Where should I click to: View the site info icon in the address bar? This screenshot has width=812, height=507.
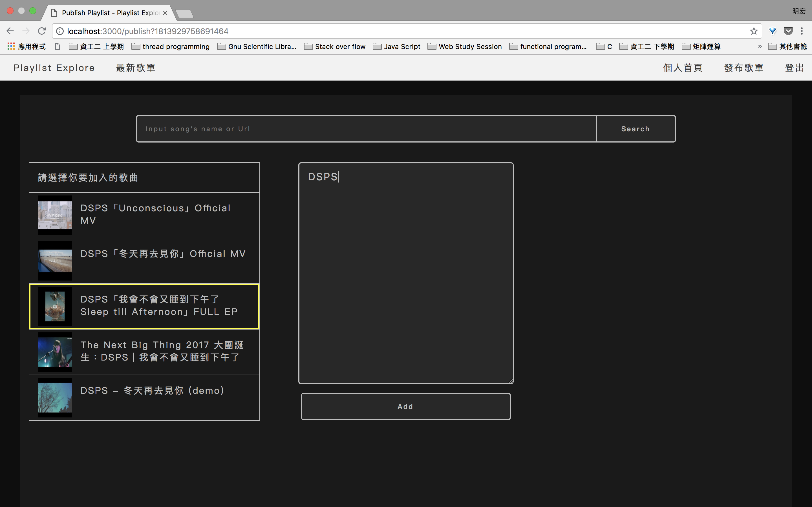(x=60, y=31)
